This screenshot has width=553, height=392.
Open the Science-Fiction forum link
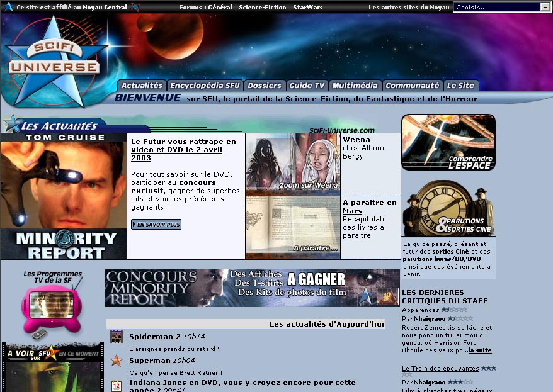pyautogui.click(x=263, y=7)
